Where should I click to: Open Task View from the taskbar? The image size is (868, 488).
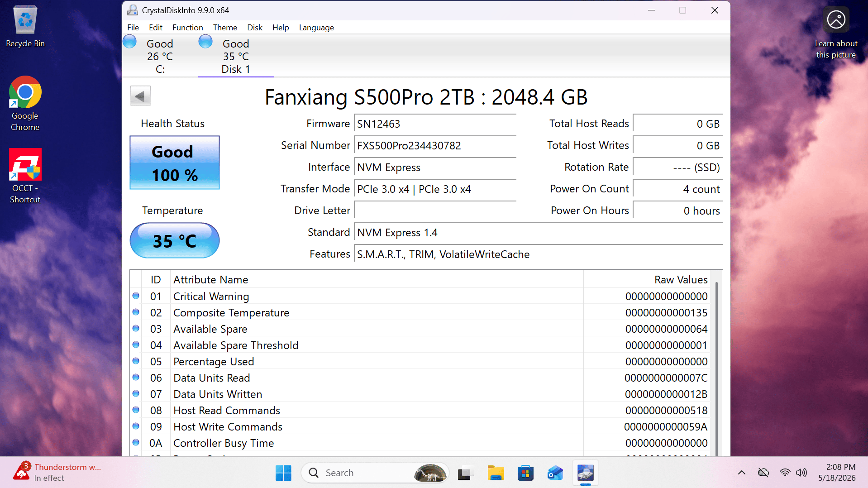(464, 473)
